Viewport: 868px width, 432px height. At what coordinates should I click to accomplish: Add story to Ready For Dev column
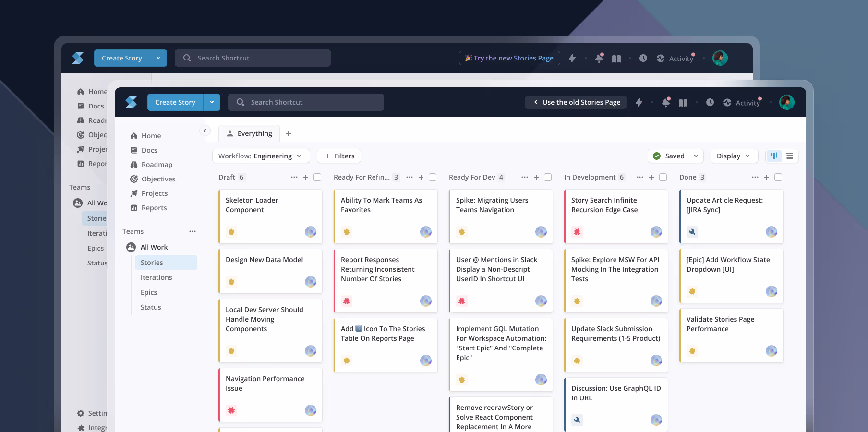tap(536, 177)
